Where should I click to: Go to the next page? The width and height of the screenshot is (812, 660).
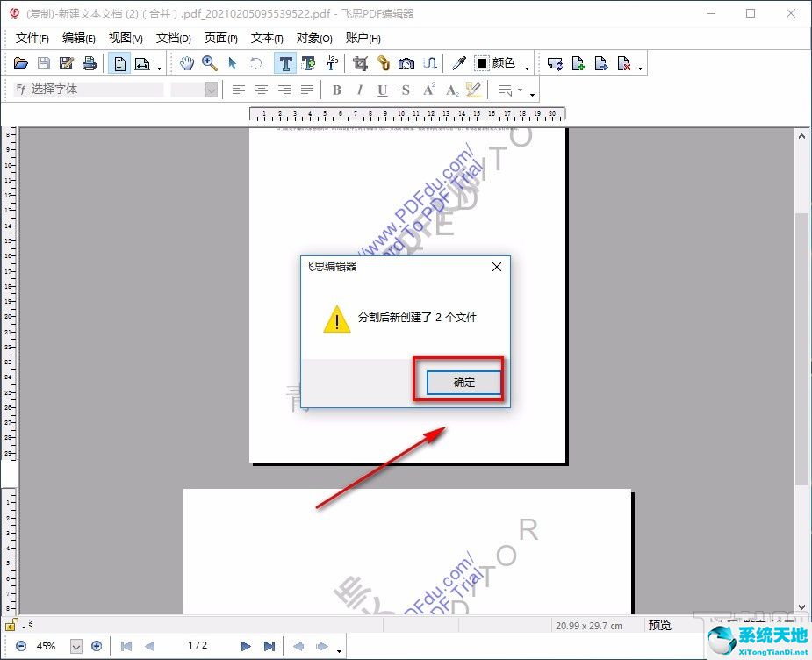click(246, 646)
